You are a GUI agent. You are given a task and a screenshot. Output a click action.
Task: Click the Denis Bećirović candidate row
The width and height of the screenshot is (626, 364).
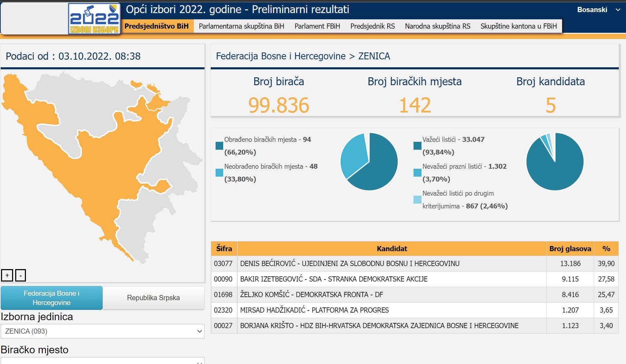click(x=349, y=264)
